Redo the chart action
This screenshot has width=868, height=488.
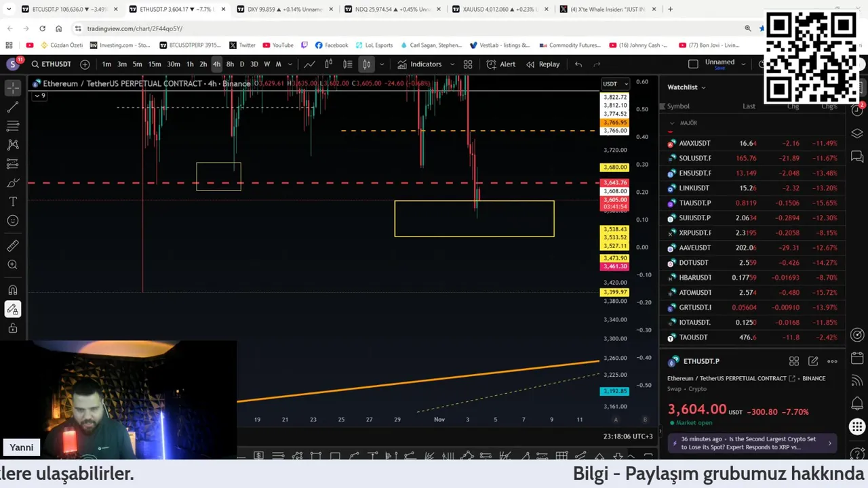pos(597,64)
